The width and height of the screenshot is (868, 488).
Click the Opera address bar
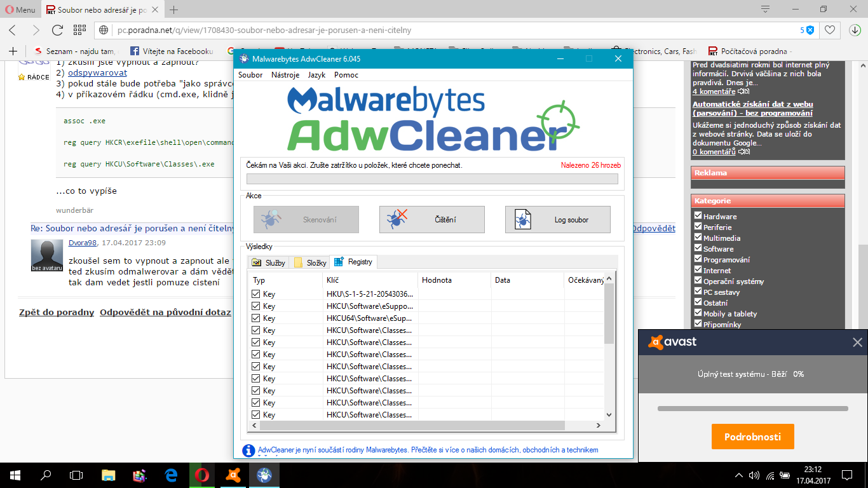tap(445, 30)
